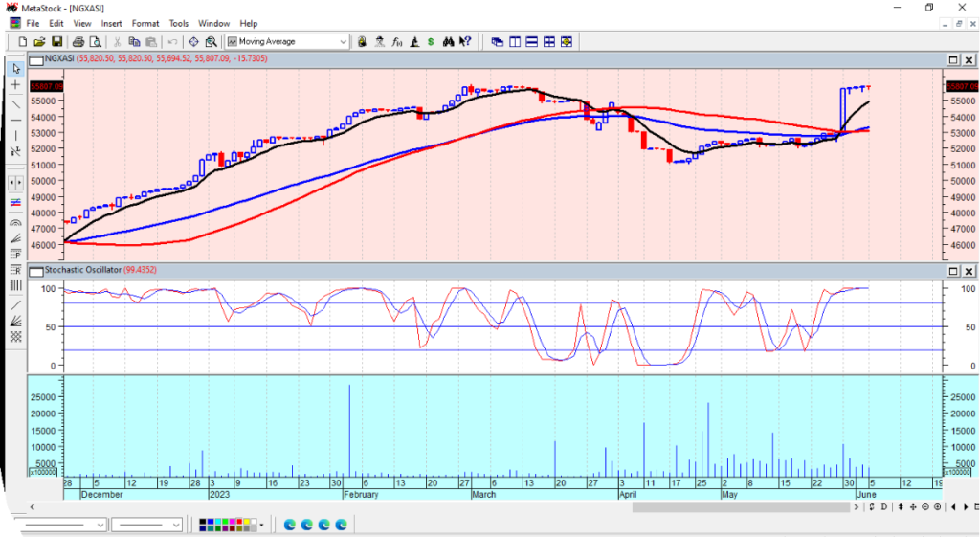Select the Fibonacci arcs tool in sidebar
This screenshot has width=980, height=537.
15,221
